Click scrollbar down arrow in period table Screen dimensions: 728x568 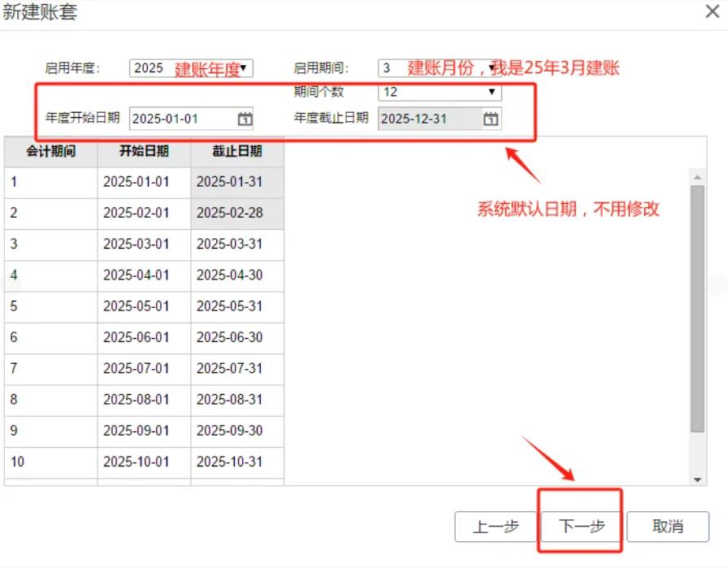pos(697,480)
